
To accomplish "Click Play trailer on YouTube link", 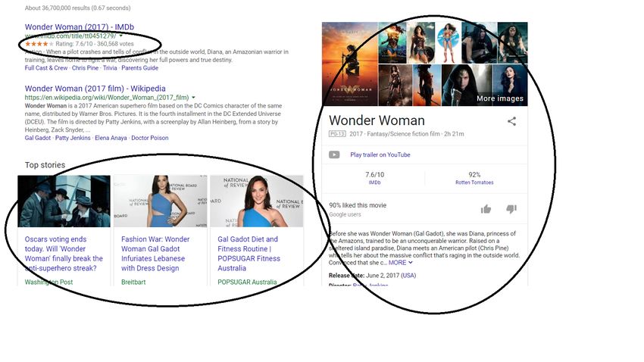I will point(380,154).
